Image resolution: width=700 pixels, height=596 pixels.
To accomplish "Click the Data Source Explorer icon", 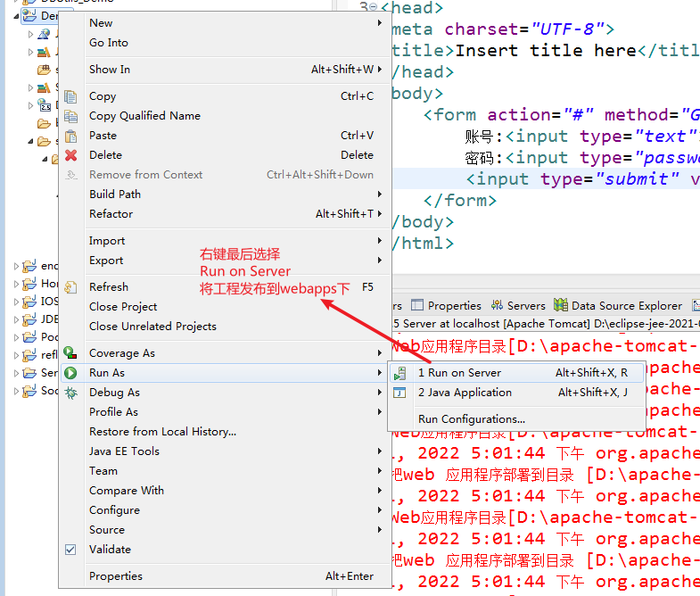I will (x=561, y=305).
